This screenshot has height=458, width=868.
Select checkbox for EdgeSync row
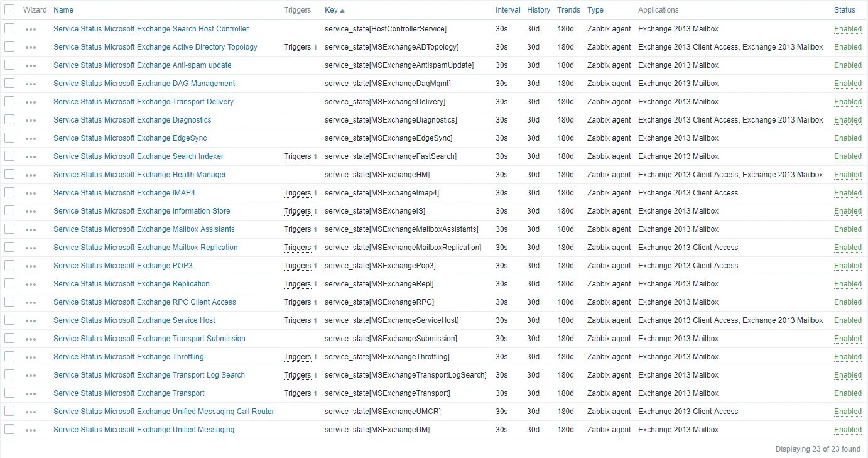tap(9, 138)
